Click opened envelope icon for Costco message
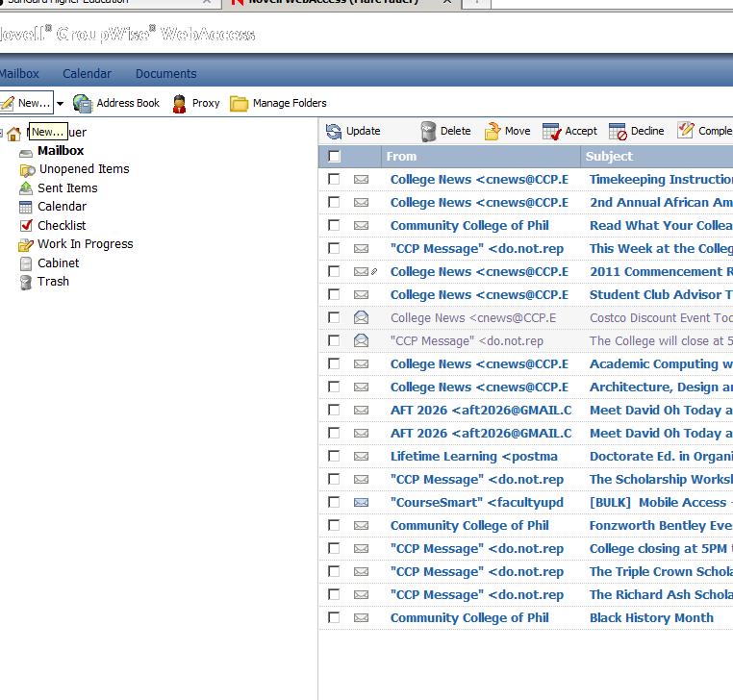Screen dimensions: 733x700 pos(361,317)
